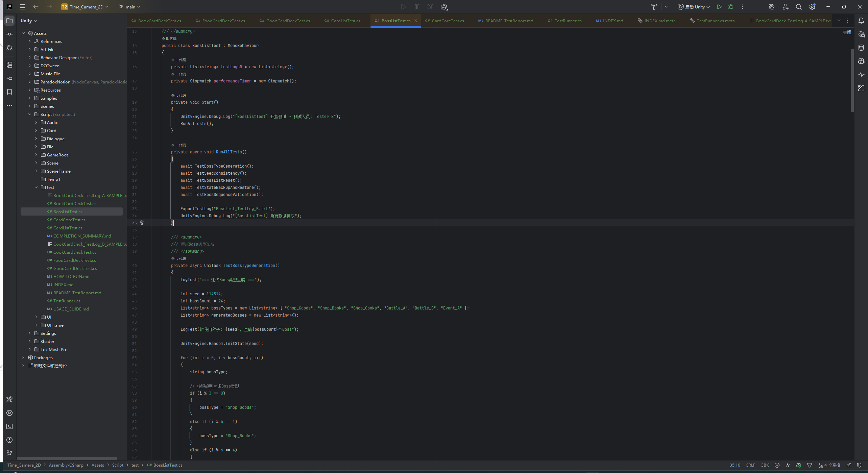Click the Debug bug icon
868x473 pixels.
731,7
